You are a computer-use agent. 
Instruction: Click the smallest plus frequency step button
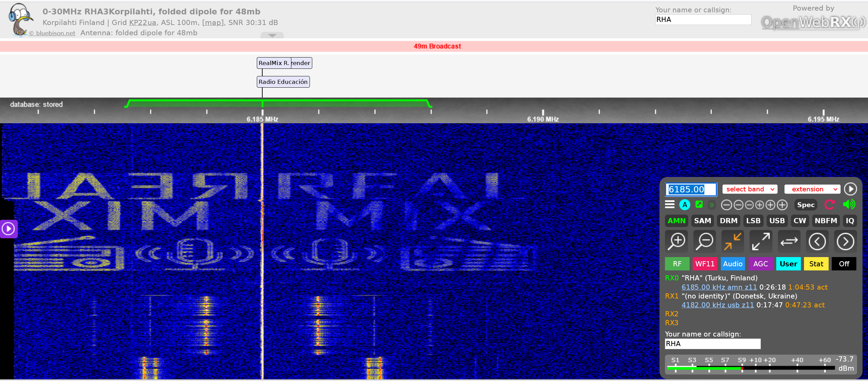click(x=759, y=205)
